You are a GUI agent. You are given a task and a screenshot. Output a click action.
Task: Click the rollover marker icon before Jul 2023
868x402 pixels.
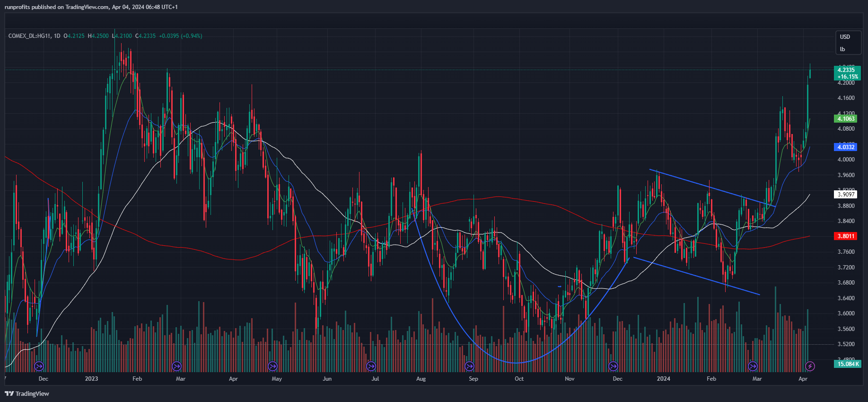point(371,366)
